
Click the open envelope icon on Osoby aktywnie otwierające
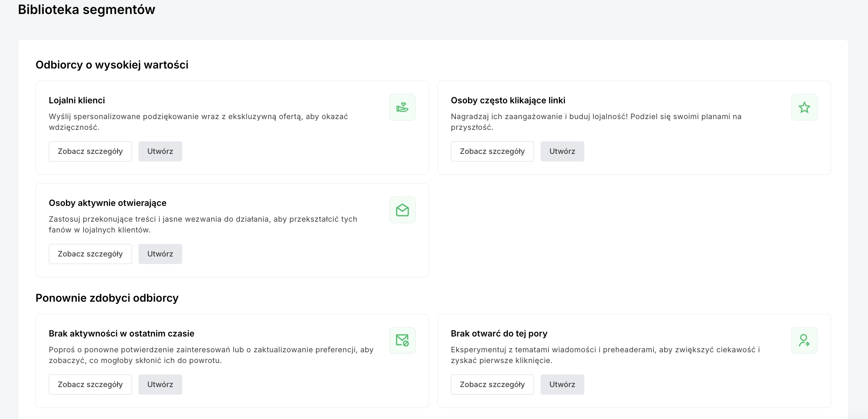pyautogui.click(x=402, y=210)
